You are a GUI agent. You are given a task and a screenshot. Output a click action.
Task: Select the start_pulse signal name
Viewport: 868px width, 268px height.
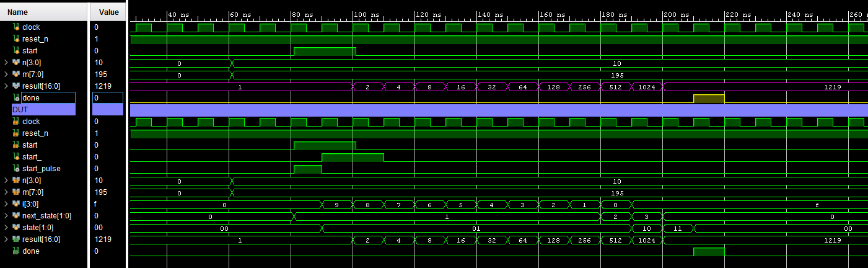pos(42,169)
